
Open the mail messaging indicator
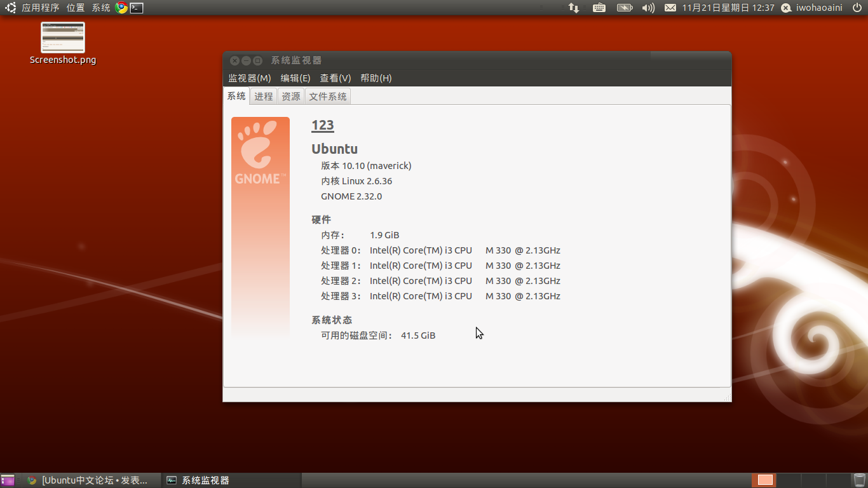click(x=670, y=8)
